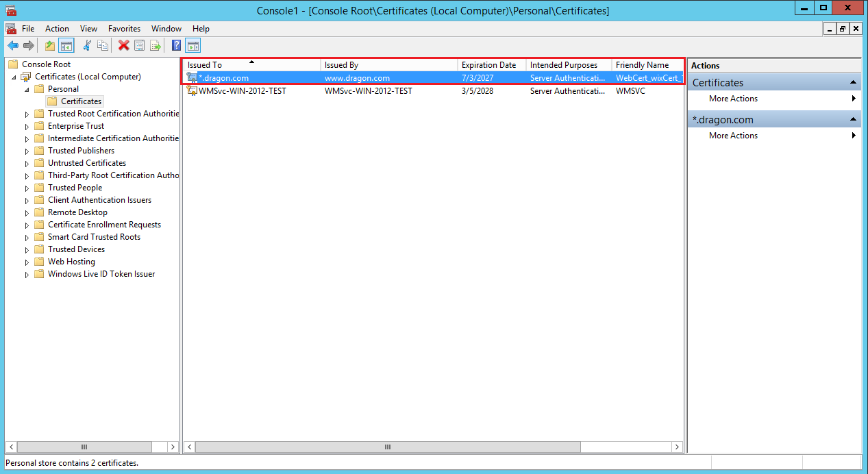This screenshot has height=474, width=868.
Task: Click the folder icon beside Trusted Devices
Action: click(x=40, y=249)
